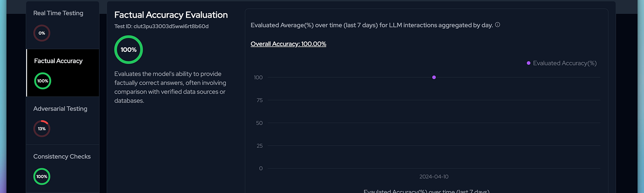Open the Real Time Testing tab

click(x=58, y=13)
